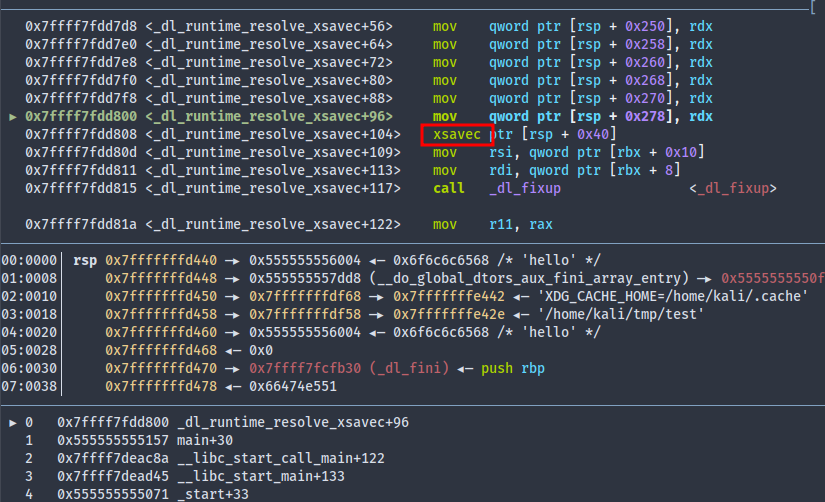This screenshot has height=502, width=825.
Task: Click the current-instruction arrow beside 0x7ffff7fdd800 in disassembly
Action: coord(12,116)
